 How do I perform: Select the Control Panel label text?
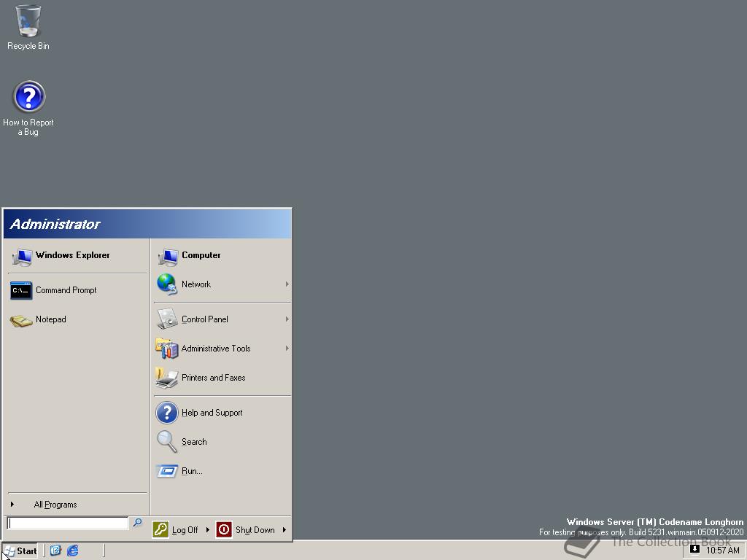205,319
